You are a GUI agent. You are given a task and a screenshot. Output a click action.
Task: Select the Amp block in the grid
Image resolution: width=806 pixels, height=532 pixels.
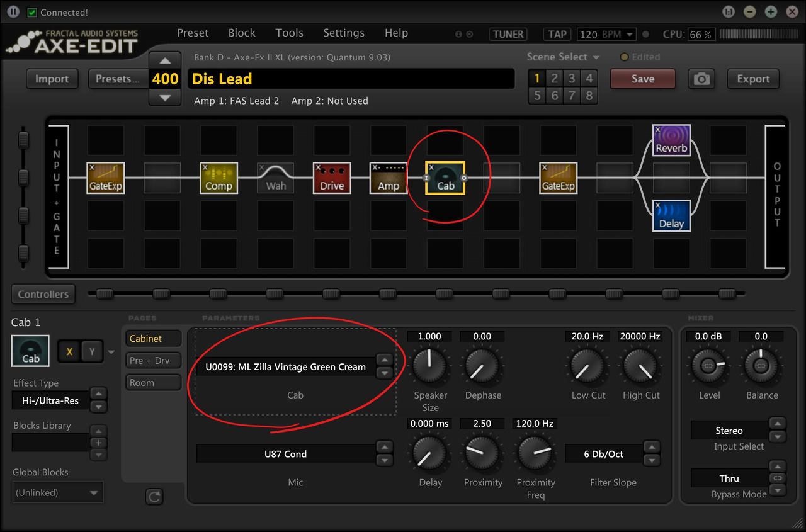(389, 178)
